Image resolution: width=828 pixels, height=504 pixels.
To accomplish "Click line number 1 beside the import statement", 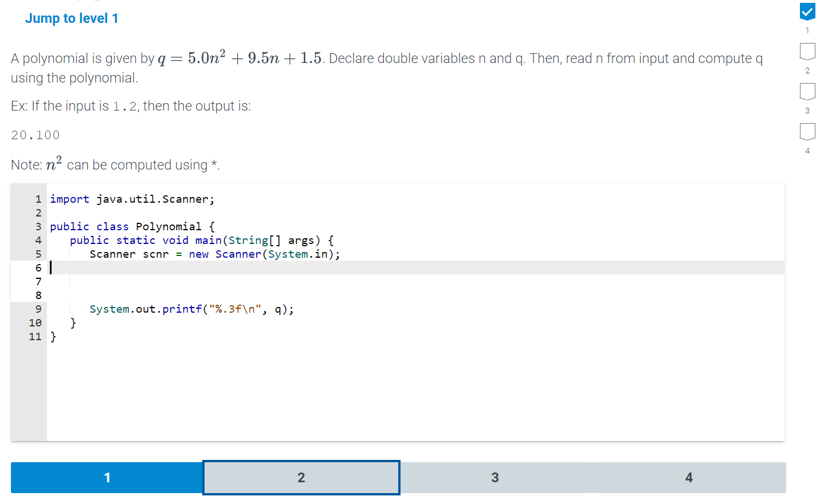I will (x=38, y=199).
